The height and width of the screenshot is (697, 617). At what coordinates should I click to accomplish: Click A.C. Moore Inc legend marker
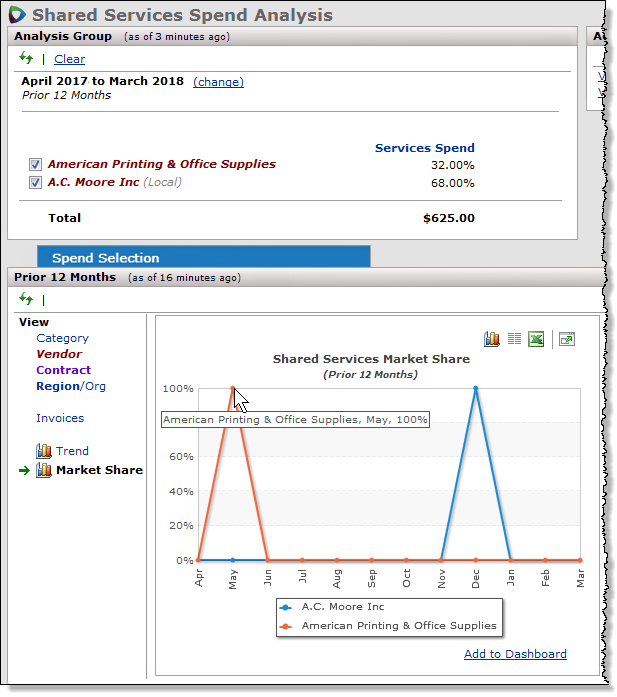tap(287, 607)
